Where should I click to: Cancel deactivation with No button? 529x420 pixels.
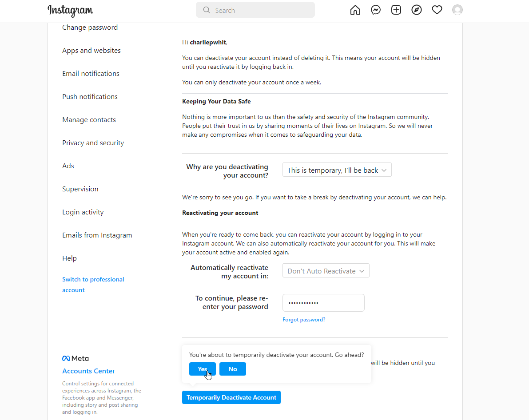(x=233, y=369)
